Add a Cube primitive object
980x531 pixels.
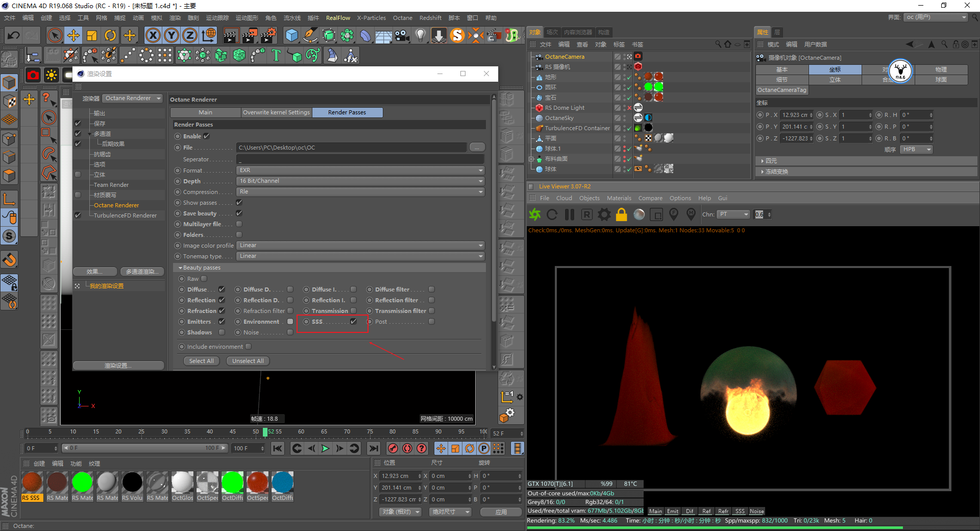click(x=292, y=35)
